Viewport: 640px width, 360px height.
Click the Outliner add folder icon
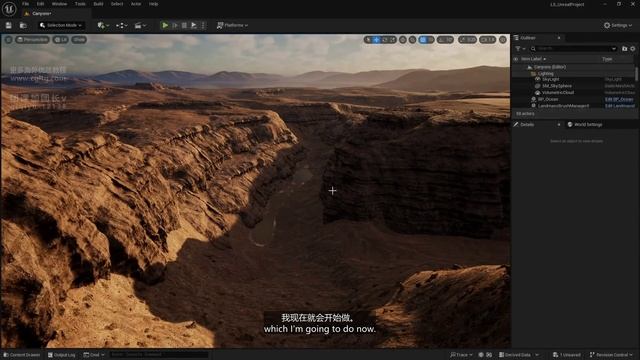coord(624,49)
